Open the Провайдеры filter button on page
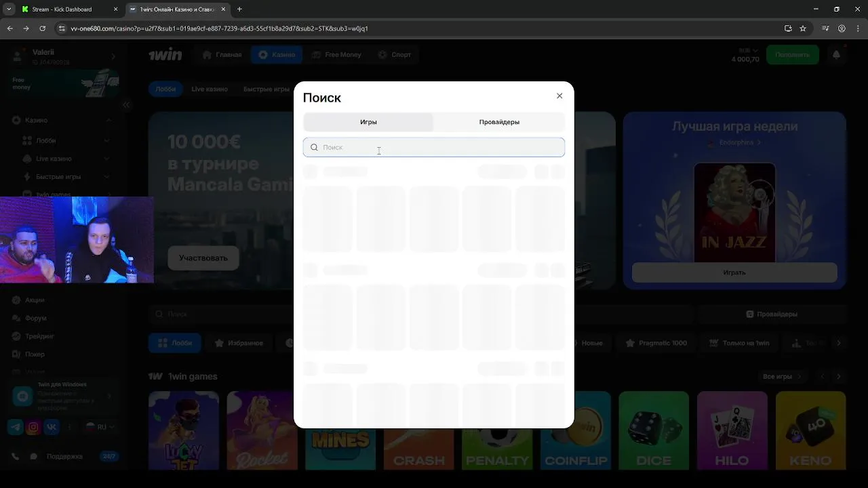Viewport: 868px width, 488px height. (x=772, y=314)
